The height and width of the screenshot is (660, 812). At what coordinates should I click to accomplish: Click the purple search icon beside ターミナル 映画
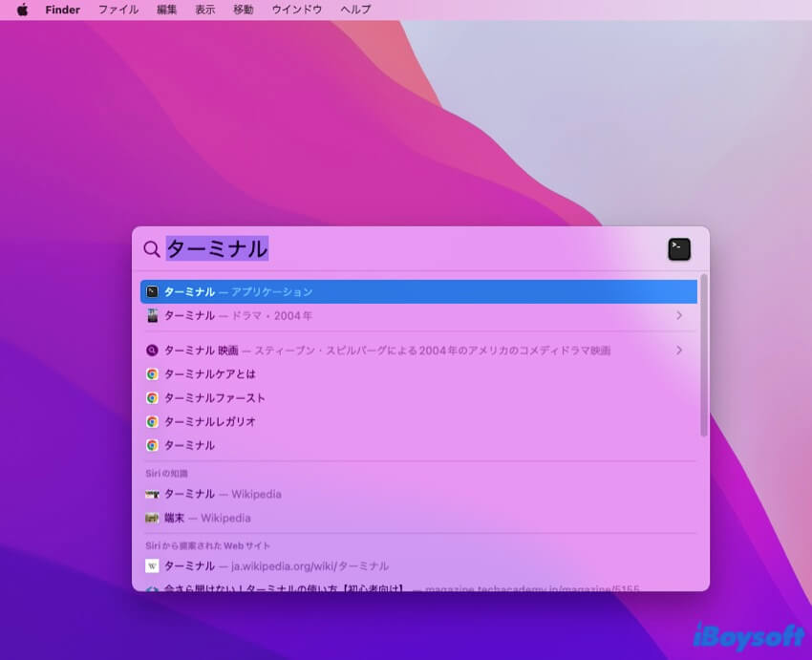[x=152, y=351]
